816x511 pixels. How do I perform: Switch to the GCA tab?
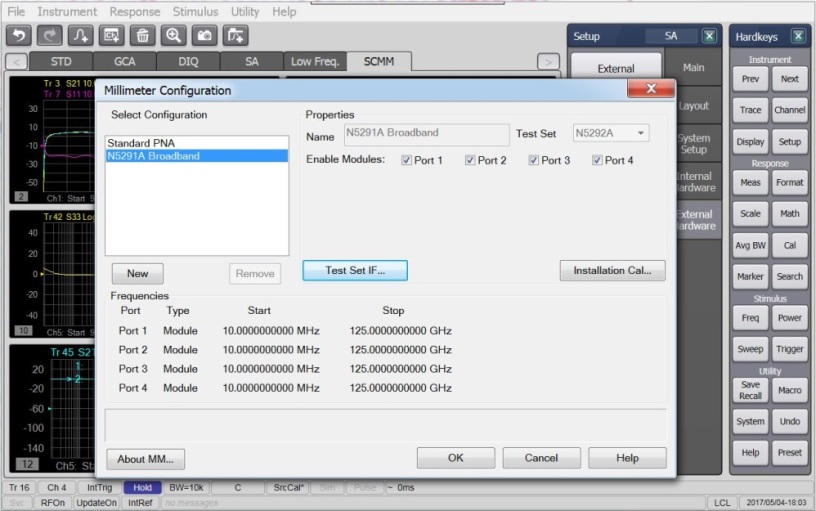click(124, 61)
